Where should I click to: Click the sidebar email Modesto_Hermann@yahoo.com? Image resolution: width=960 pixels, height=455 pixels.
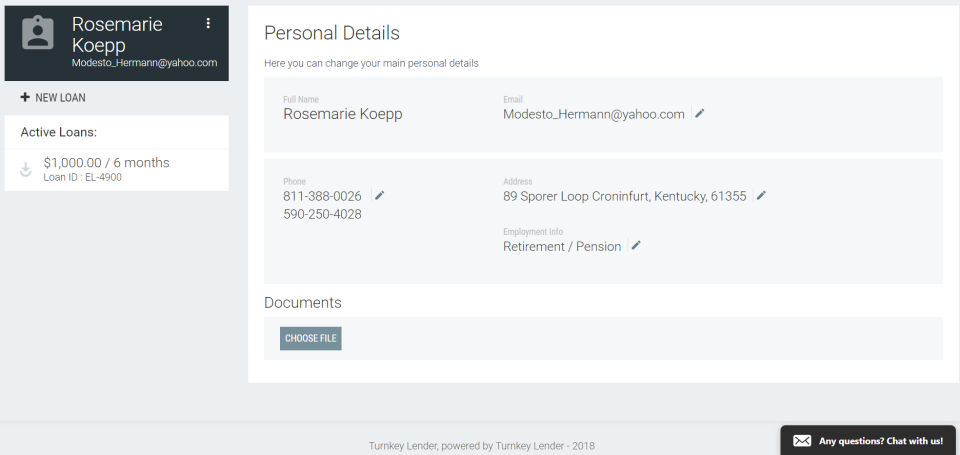pos(144,62)
